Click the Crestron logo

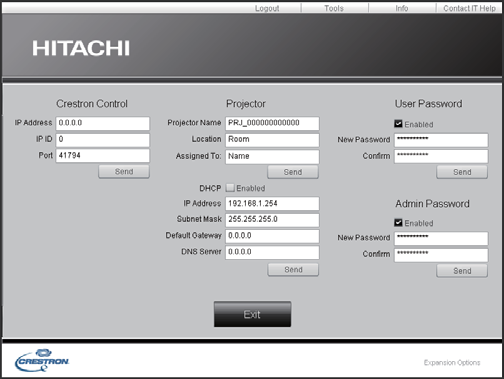click(42, 360)
